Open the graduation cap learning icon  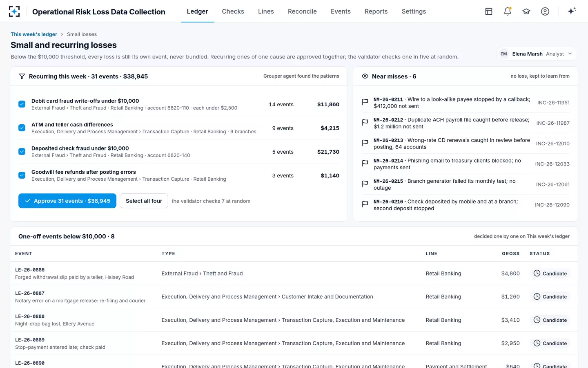point(526,11)
